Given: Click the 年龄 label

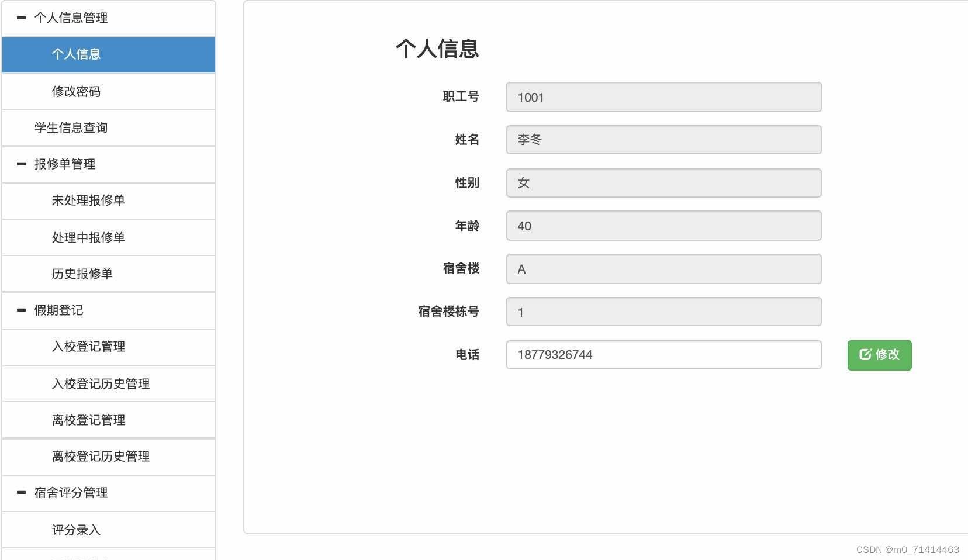Looking at the screenshot, I should [x=467, y=226].
